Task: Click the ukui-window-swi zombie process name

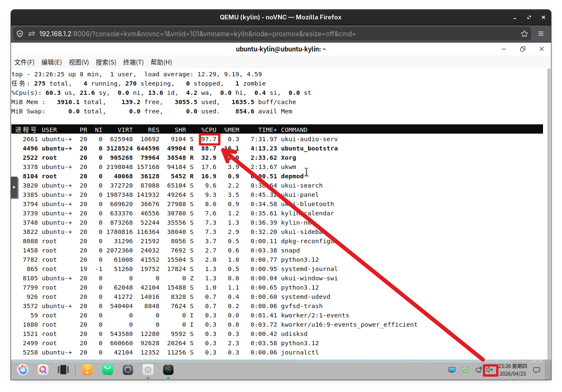Action: (309, 278)
